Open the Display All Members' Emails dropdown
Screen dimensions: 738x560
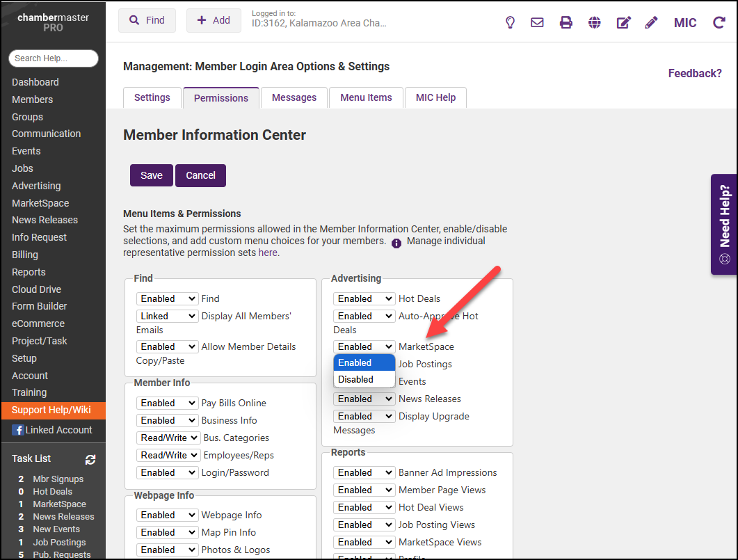point(167,316)
